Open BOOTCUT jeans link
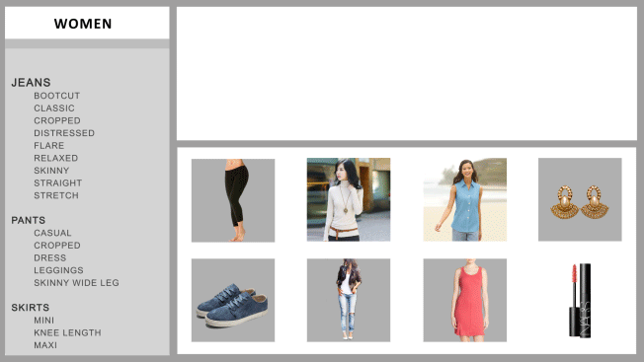The width and height of the screenshot is (644, 362). click(56, 96)
